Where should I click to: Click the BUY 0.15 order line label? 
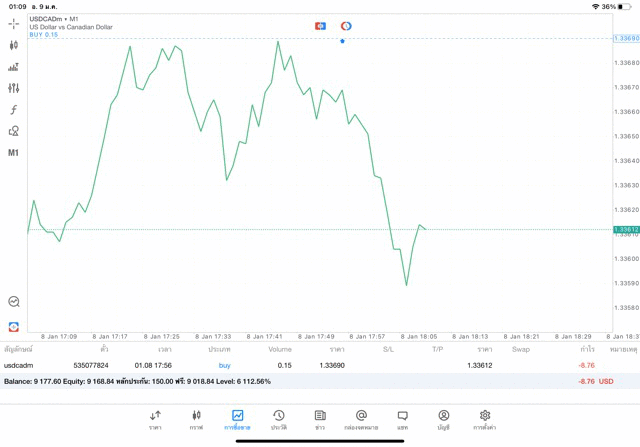(x=44, y=35)
